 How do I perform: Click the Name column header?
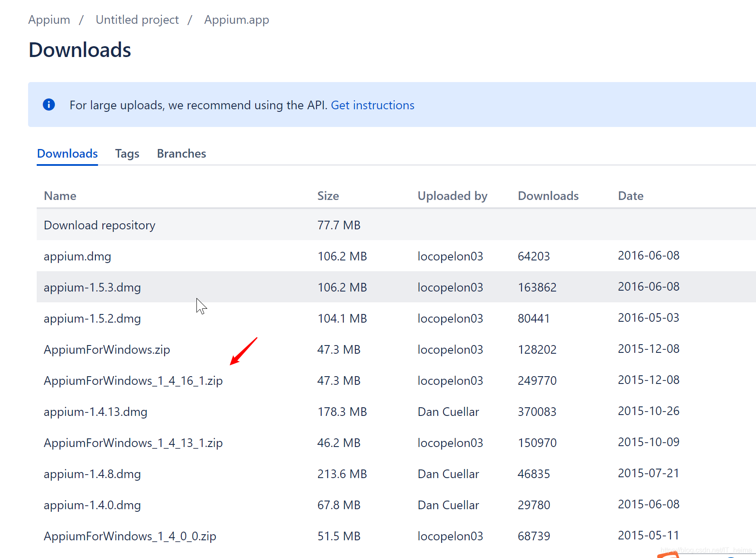click(x=60, y=196)
